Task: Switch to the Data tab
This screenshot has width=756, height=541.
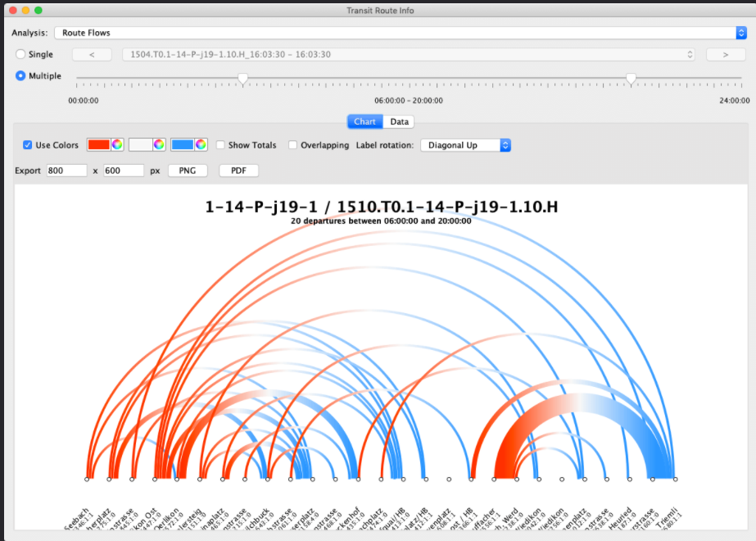Action: coord(399,121)
